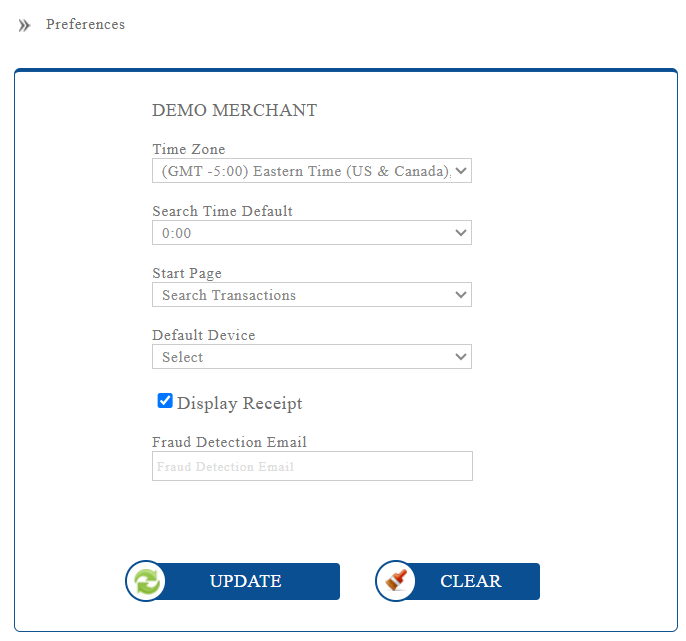This screenshot has height=641, width=686.
Task: Click the Search Time Default label
Action: (222, 211)
